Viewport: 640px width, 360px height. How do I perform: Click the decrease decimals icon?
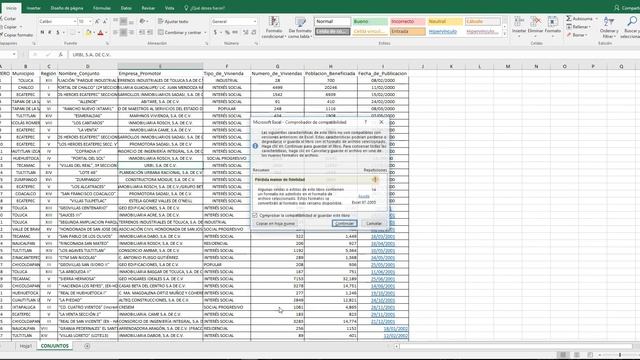tap(253, 32)
